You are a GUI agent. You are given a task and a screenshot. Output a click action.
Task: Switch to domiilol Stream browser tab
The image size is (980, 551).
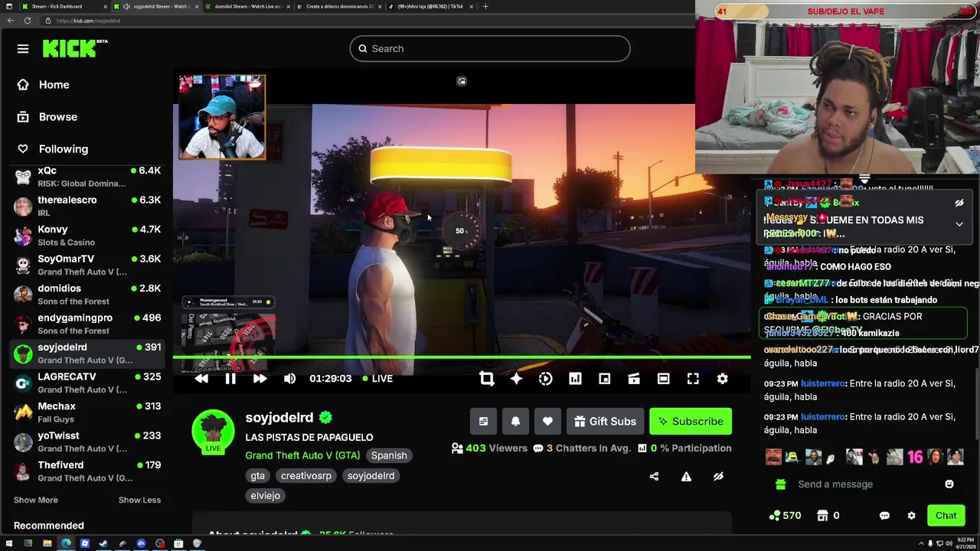(249, 6)
